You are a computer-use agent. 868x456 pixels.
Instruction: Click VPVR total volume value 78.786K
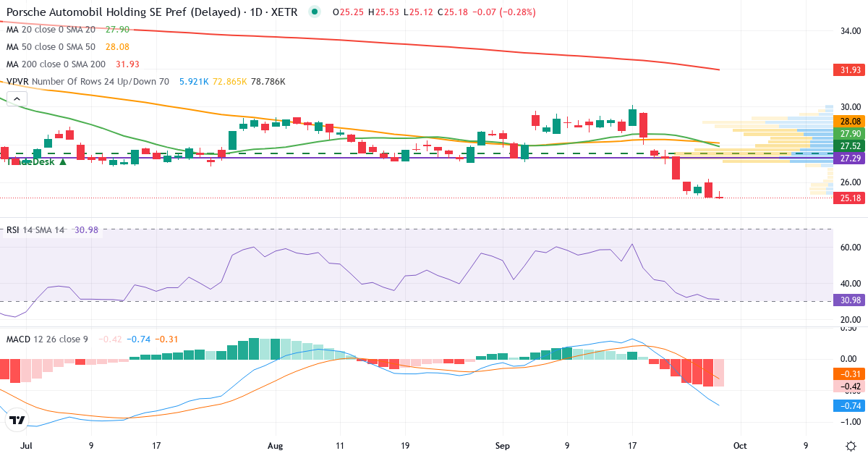coord(268,82)
